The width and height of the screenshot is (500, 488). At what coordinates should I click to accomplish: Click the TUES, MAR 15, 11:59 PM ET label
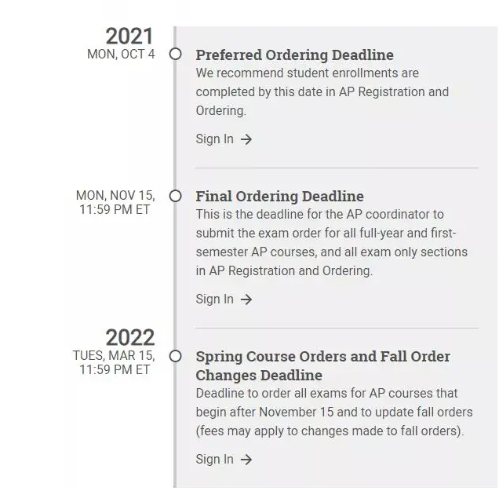(114, 363)
